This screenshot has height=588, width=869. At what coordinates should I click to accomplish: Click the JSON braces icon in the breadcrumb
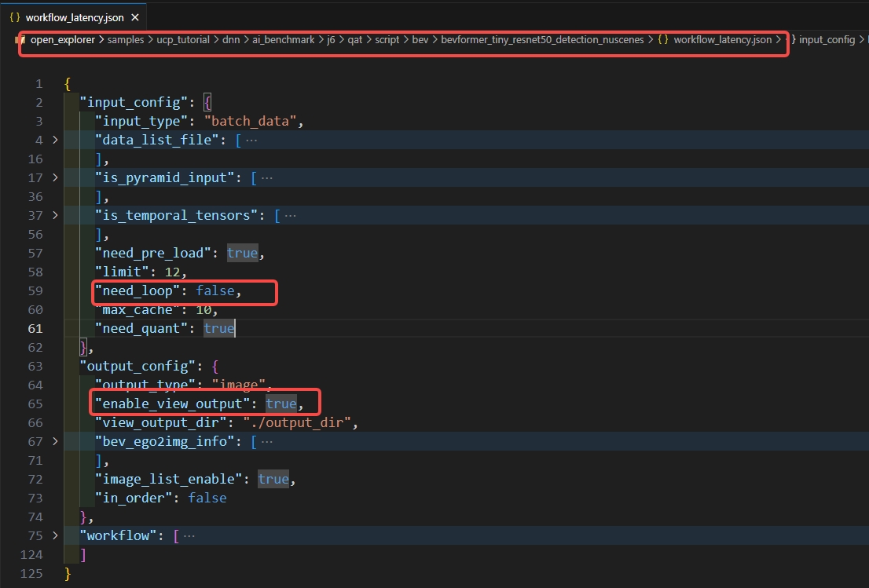[663, 39]
